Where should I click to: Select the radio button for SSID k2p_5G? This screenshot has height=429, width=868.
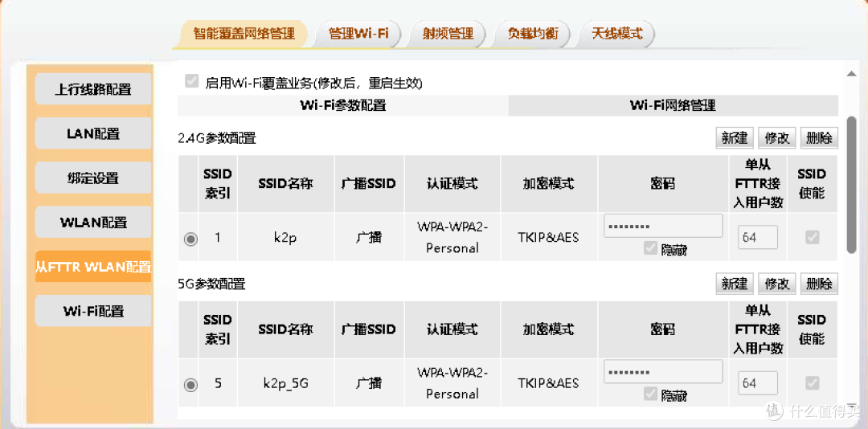190,385
